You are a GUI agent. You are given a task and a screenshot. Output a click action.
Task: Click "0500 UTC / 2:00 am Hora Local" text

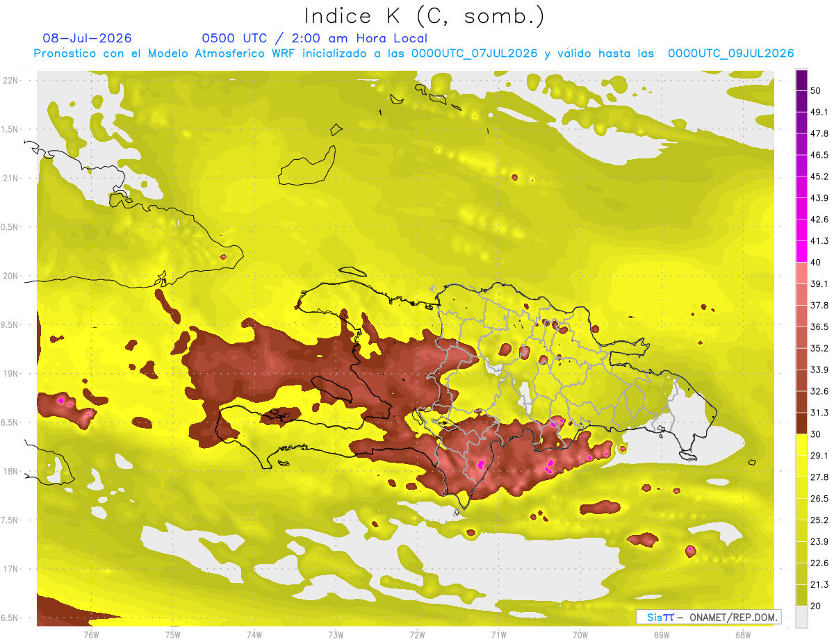coord(315,38)
